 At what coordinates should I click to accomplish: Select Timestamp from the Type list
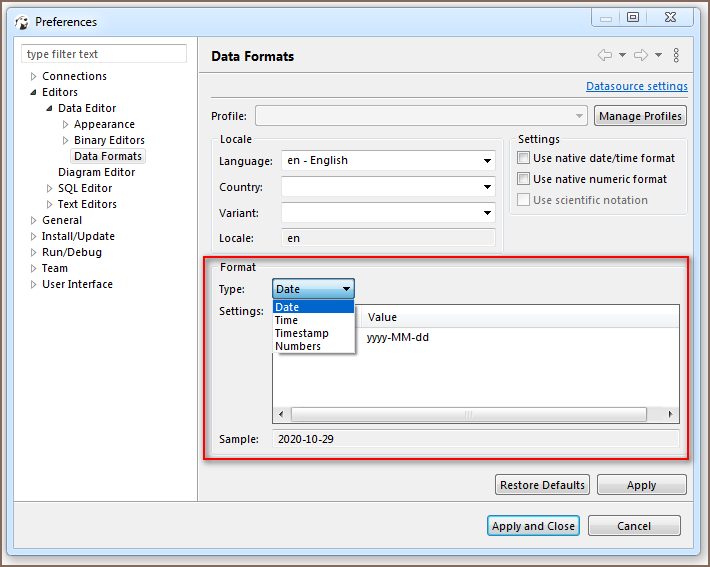301,333
